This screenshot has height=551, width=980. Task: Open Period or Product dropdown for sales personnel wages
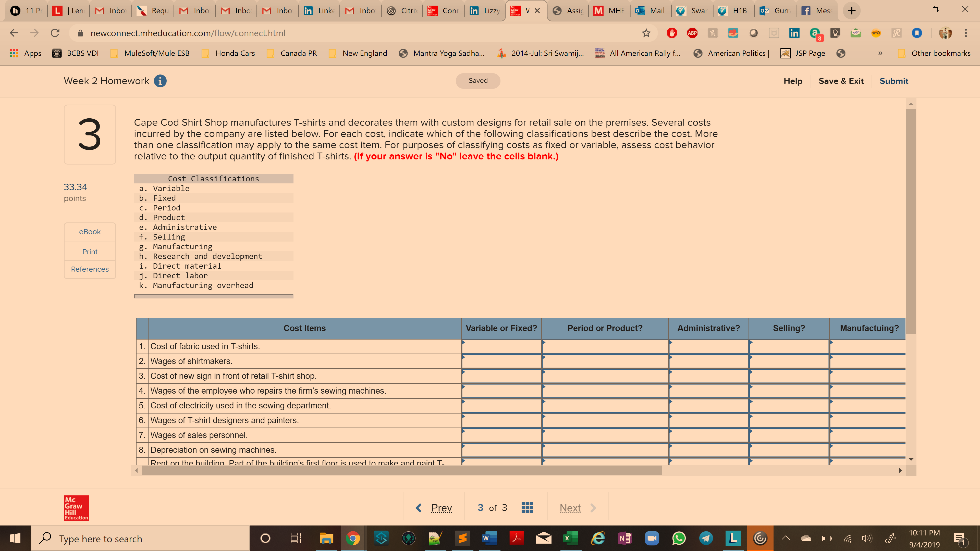coord(605,435)
